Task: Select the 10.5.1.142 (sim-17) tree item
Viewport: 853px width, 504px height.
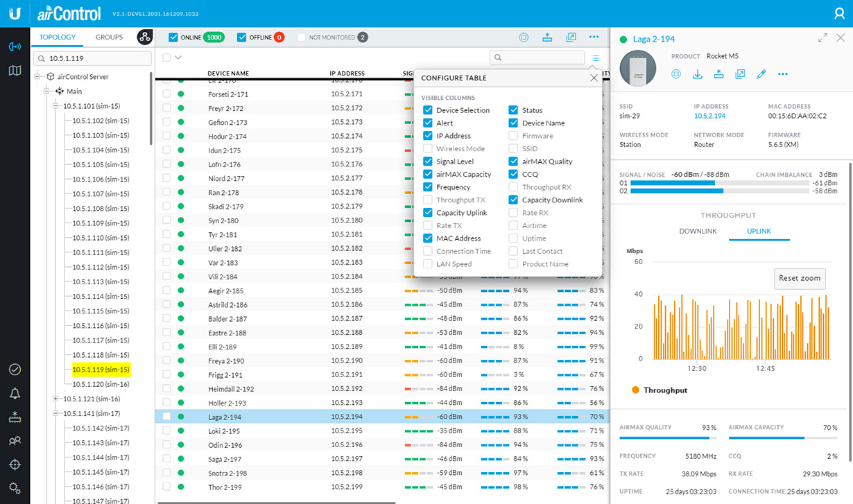Action: pos(101,428)
